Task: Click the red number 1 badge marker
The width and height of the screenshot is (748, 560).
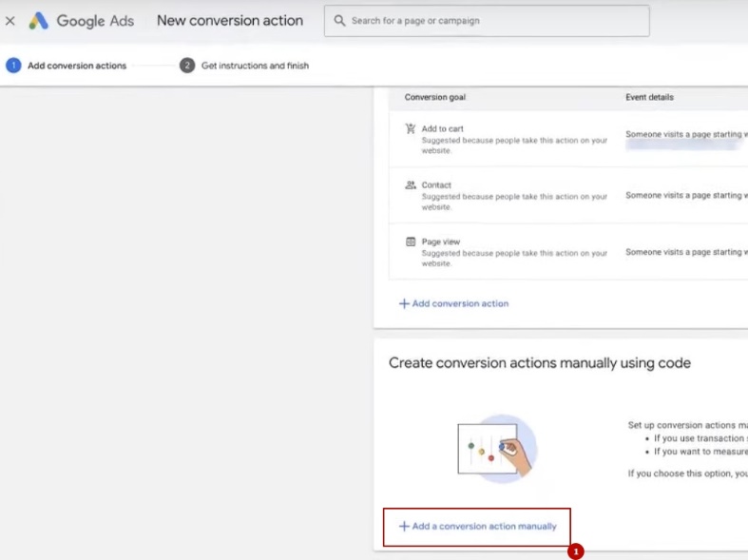Action: [575, 551]
